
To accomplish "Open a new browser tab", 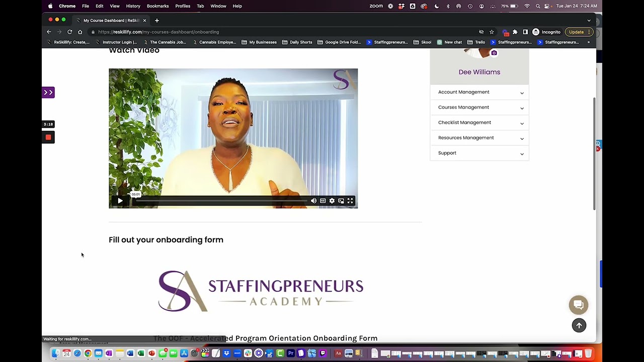I will coord(157,20).
